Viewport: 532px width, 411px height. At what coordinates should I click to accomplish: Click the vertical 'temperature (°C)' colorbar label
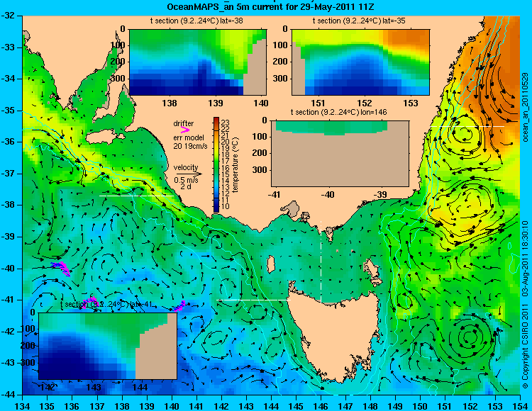click(236, 165)
